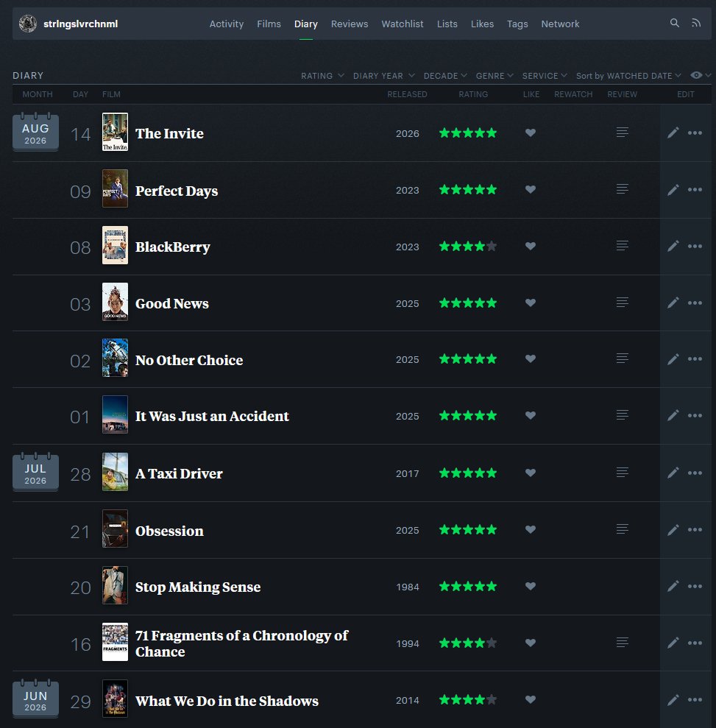Open the search icon in header
Viewport: 716px width, 728px height.
pyautogui.click(x=675, y=23)
